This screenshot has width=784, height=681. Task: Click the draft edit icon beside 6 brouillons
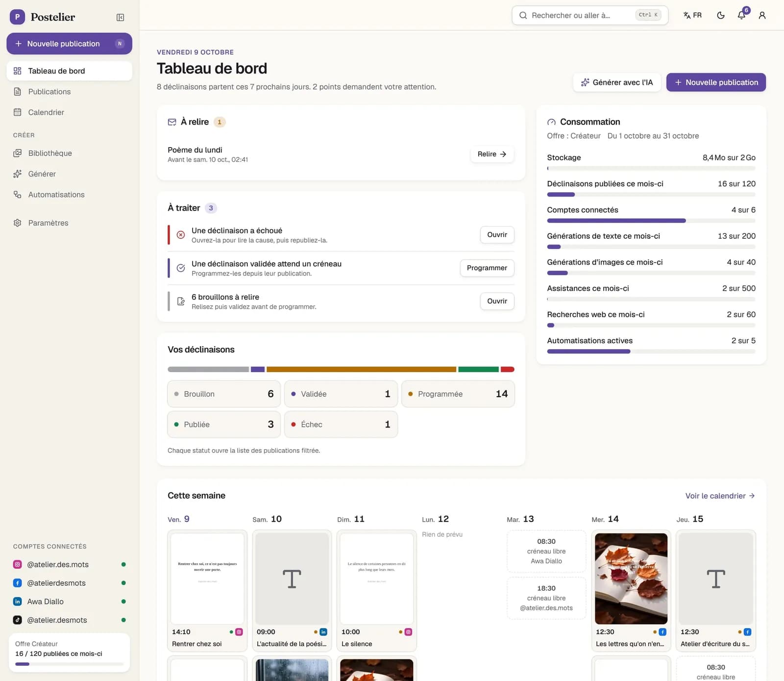click(x=181, y=301)
